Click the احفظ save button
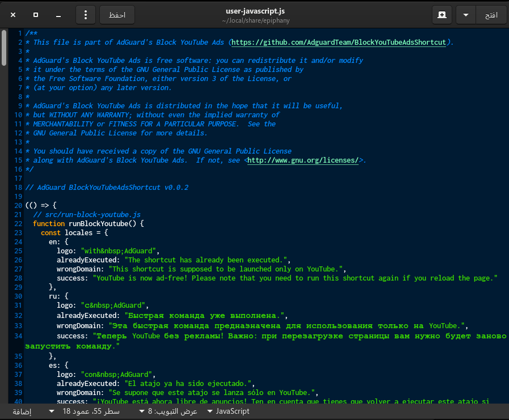This screenshot has width=509, height=420. click(x=117, y=15)
